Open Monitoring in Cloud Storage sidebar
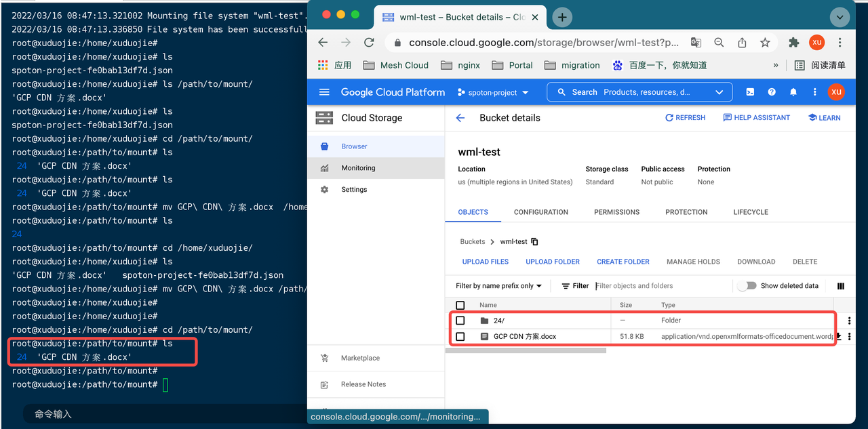This screenshot has height=429, width=868. [376, 168]
